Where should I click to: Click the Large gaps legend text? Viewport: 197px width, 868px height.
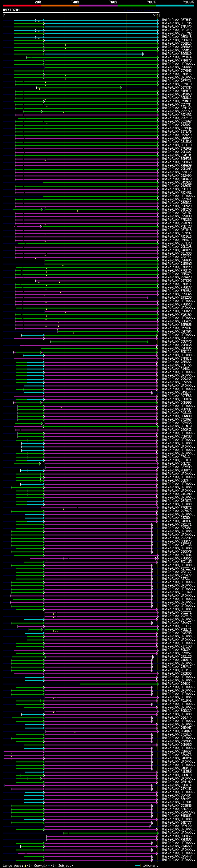[x=38, y=865]
